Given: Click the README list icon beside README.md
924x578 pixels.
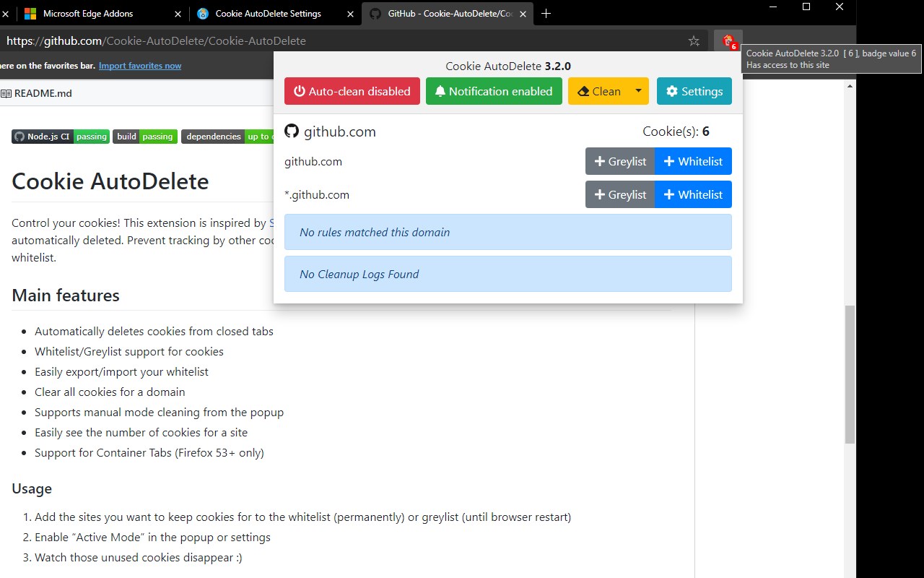Looking at the screenshot, I should click(6, 93).
